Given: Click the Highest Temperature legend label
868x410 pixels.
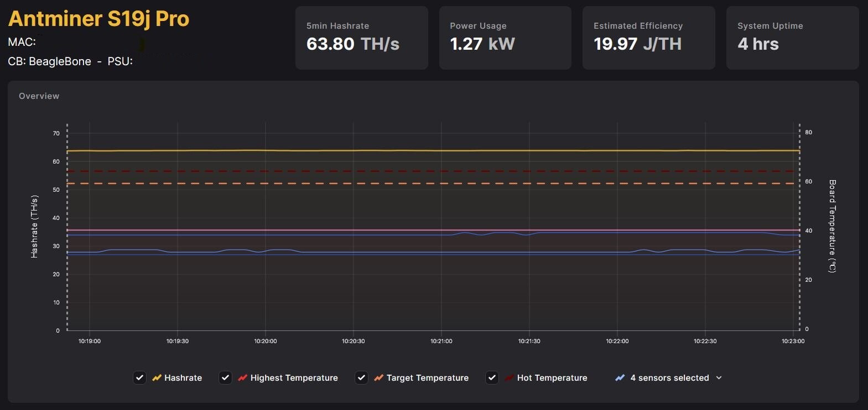Looking at the screenshot, I should tap(294, 378).
